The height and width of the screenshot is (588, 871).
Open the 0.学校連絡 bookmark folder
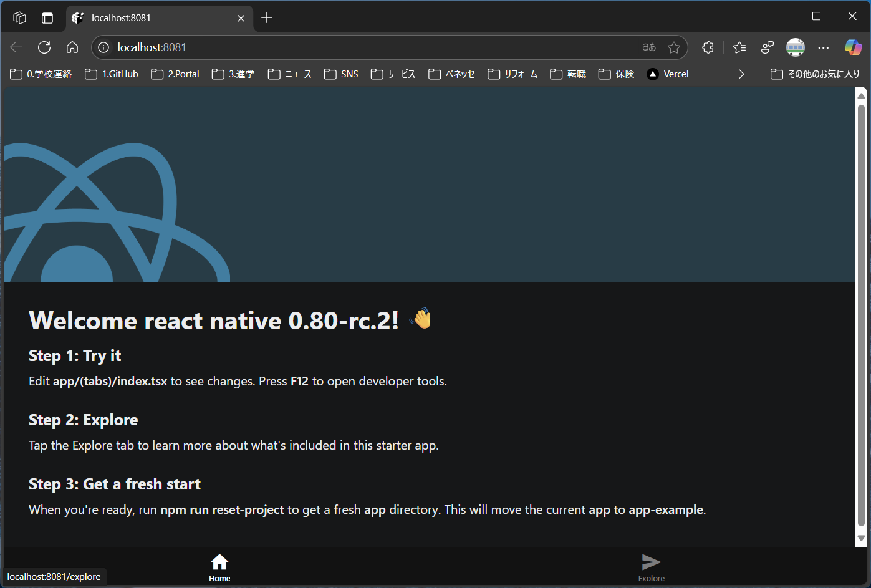coord(41,74)
